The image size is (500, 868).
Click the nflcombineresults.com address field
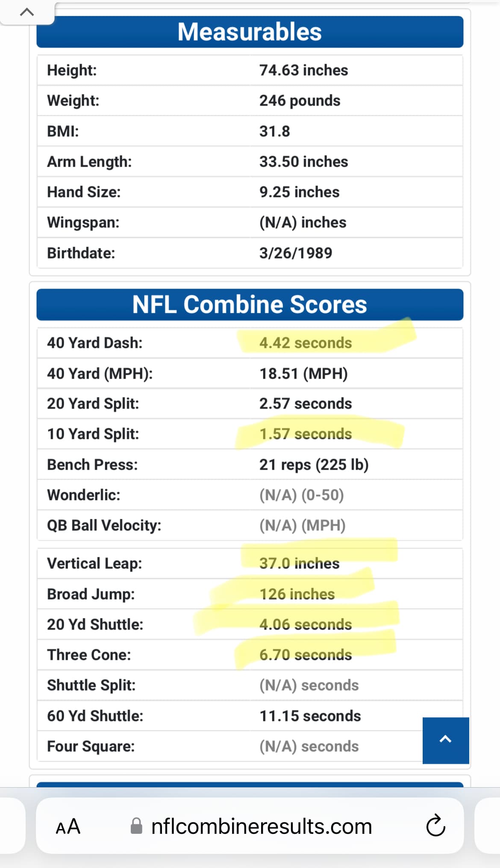tap(261, 827)
